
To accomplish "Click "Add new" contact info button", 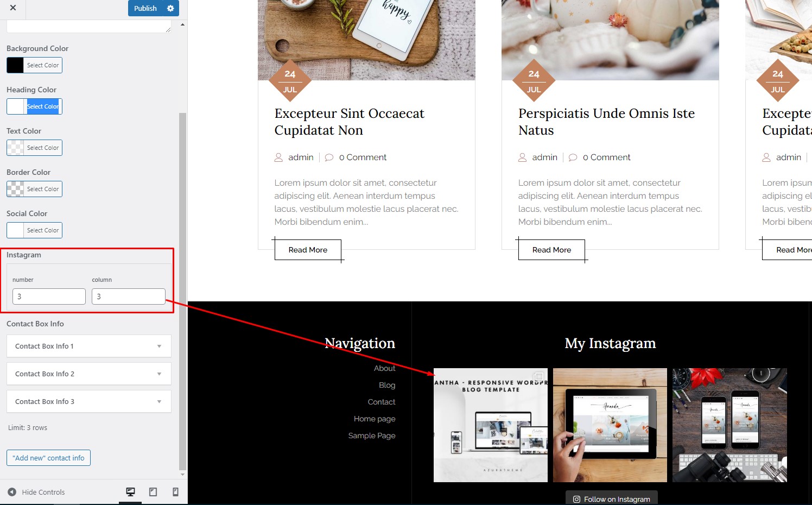I will 48,458.
